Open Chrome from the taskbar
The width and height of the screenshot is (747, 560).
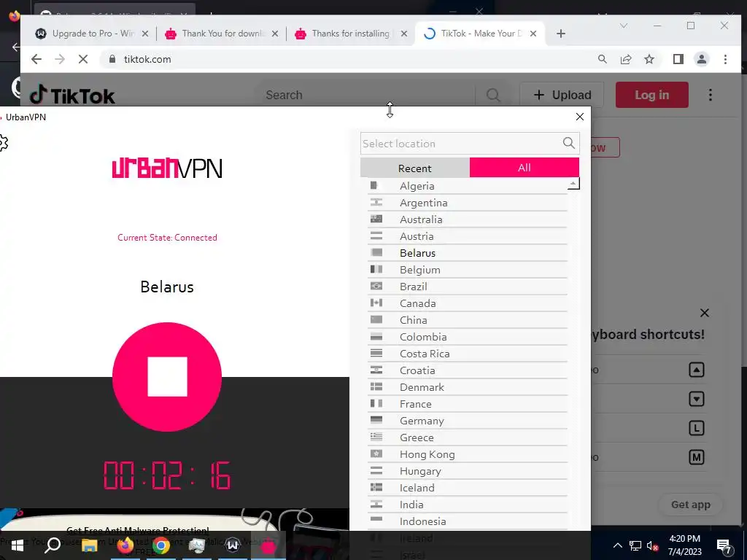161,545
